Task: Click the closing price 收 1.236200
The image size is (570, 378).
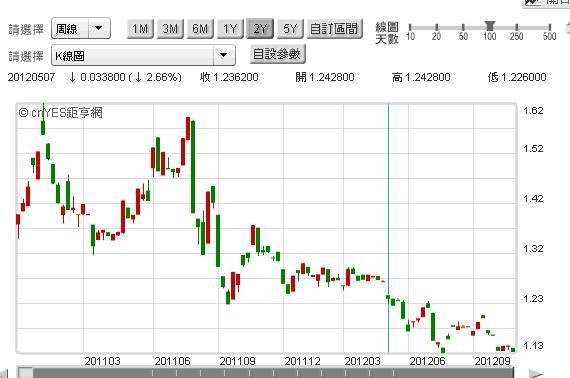Action: click(229, 77)
